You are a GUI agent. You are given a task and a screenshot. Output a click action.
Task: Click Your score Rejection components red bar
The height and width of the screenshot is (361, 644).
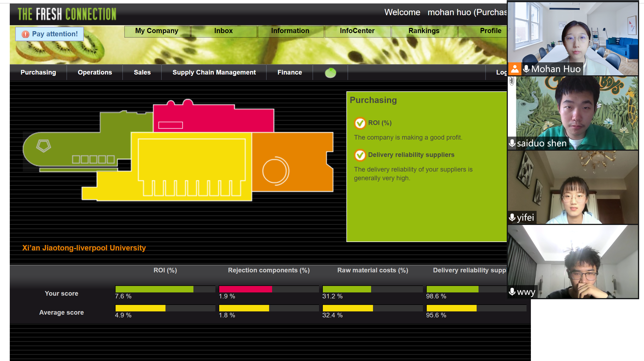click(246, 289)
